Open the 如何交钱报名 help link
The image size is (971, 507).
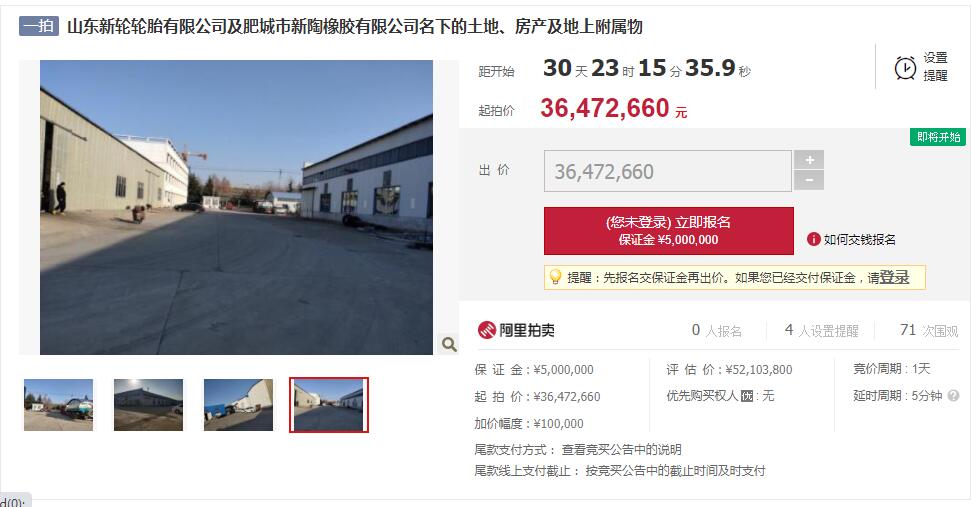[x=860, y=240]
